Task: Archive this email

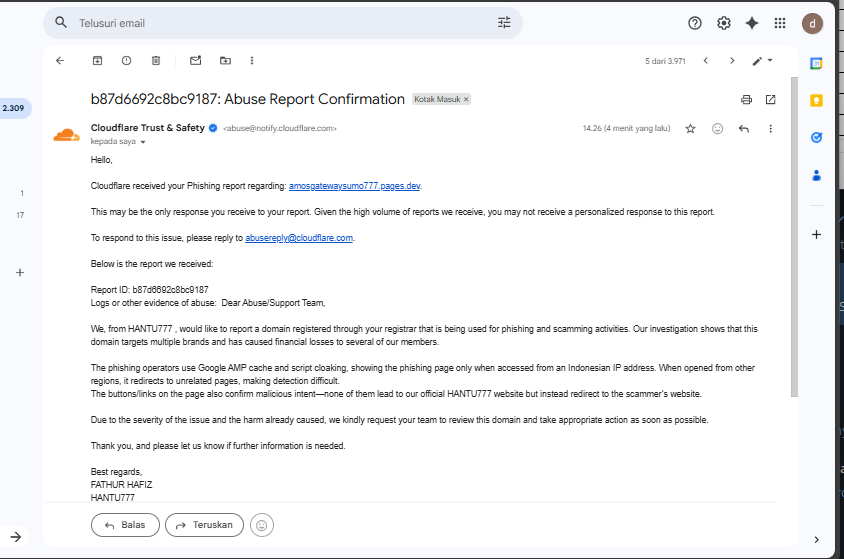Action: tap(97, 61)
